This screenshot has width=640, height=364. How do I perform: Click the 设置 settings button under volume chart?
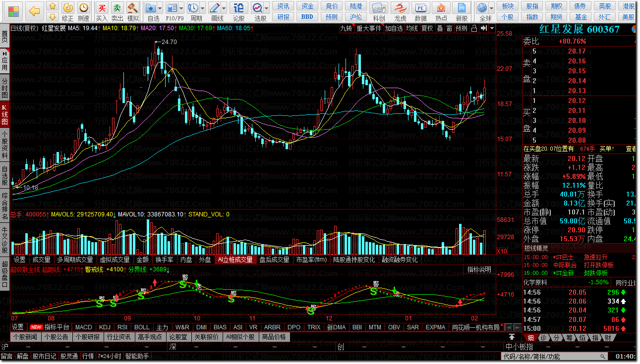click(x=20, y=260)
